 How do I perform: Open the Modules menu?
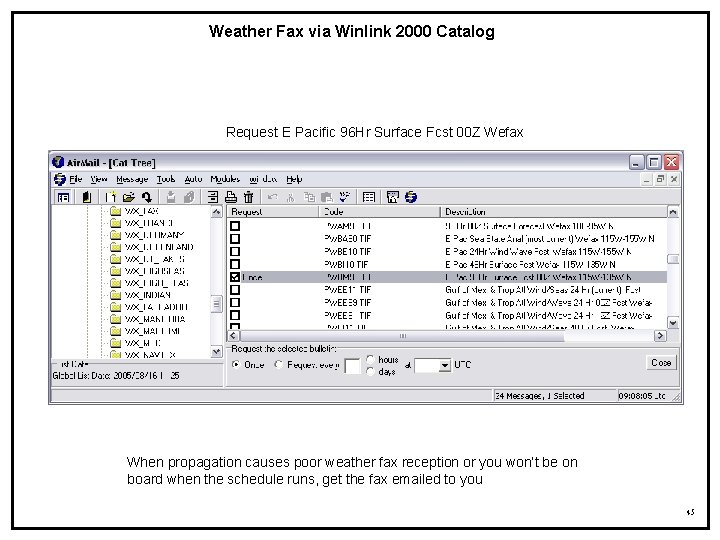(225, 179)
